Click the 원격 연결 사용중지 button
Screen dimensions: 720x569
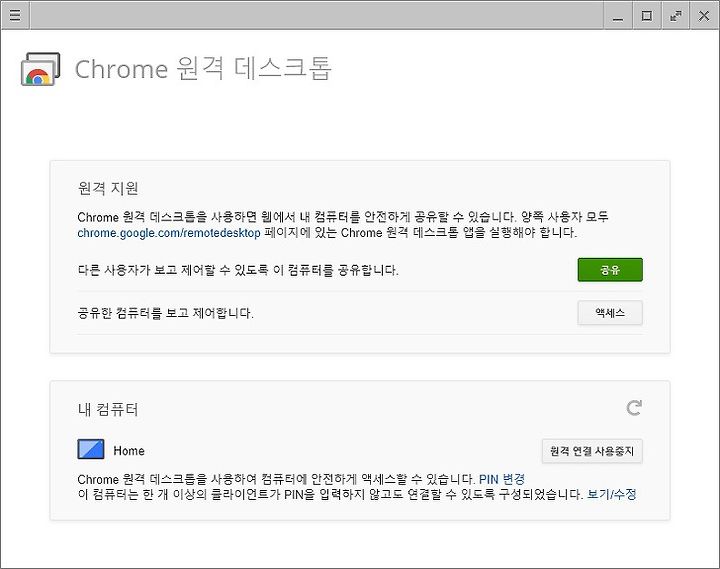592,451
